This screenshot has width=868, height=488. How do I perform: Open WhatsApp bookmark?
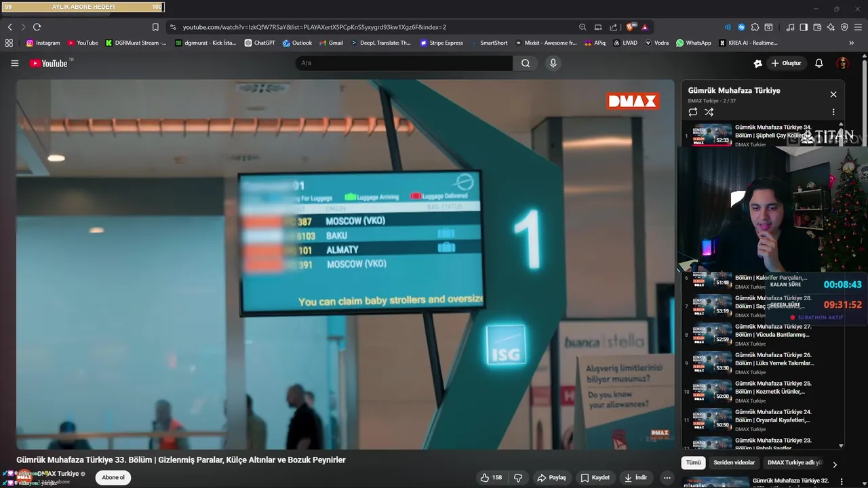click(694, 43)
